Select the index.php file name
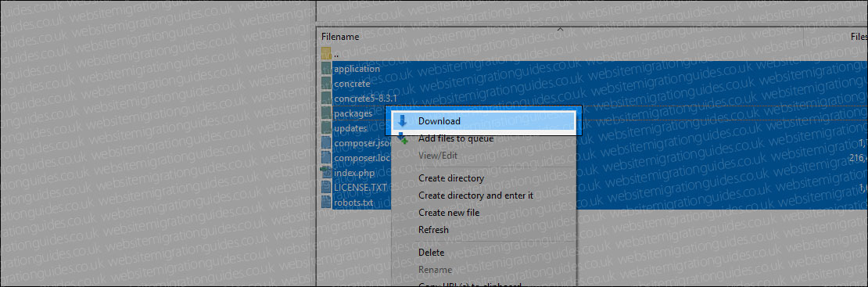Image resolution: width=868 pixels, height=287 pixels. tap(355, 172)
